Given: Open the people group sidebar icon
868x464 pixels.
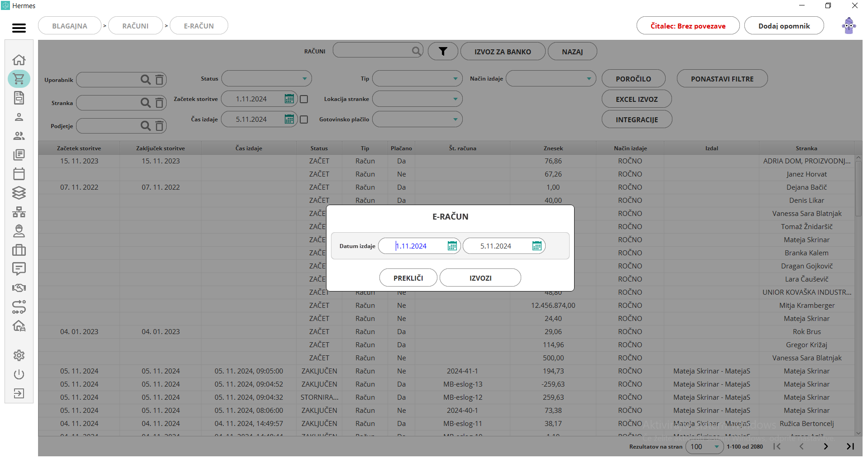Looking at the screenshot, I should (x=19, y=136).
